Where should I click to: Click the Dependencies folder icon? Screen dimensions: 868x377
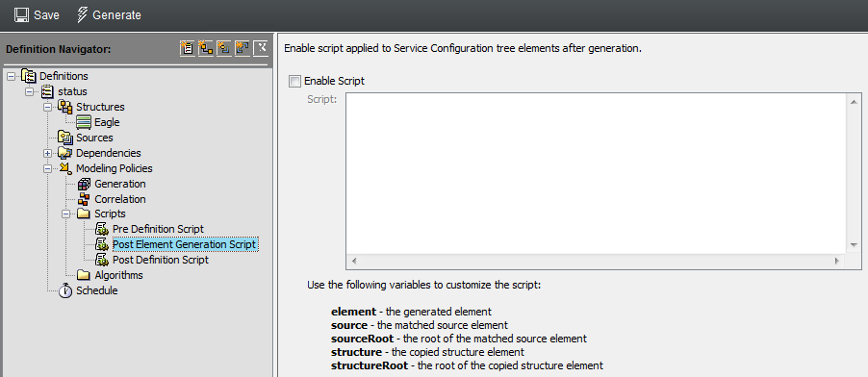pos(65,153)
